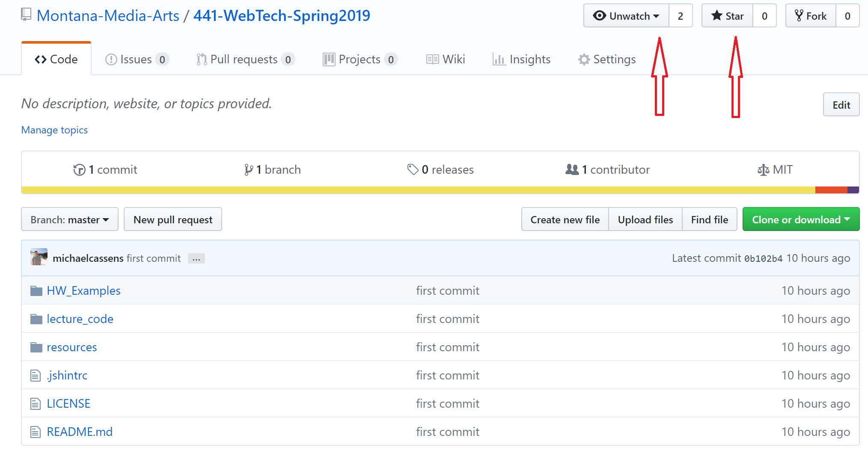Screen dimensions: 868x450
Task: View the 1 branch list
Action: pyautogui.click(x=272, y=170)
